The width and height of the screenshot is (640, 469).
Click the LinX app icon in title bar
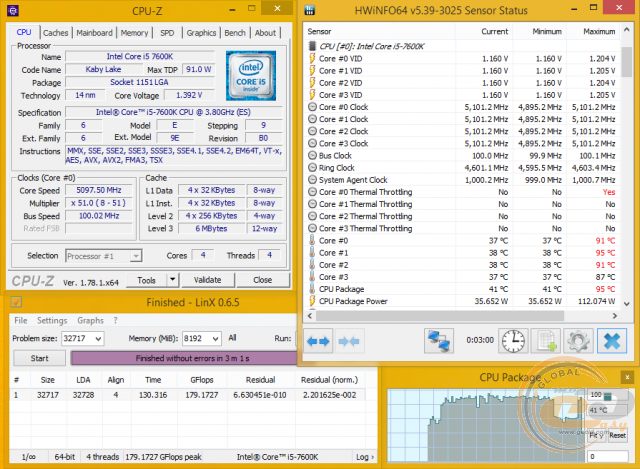pyautogui.click(x=16, y=302)
